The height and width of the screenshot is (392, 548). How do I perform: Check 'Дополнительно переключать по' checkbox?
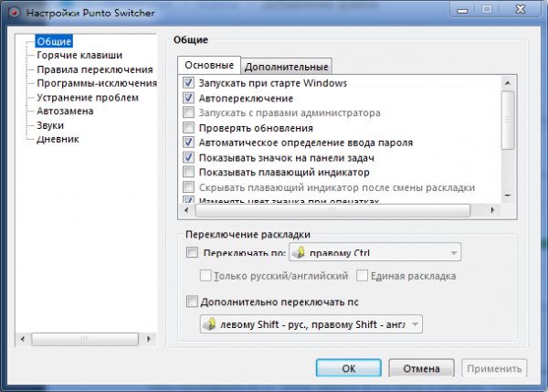click(x=192, y=302)
